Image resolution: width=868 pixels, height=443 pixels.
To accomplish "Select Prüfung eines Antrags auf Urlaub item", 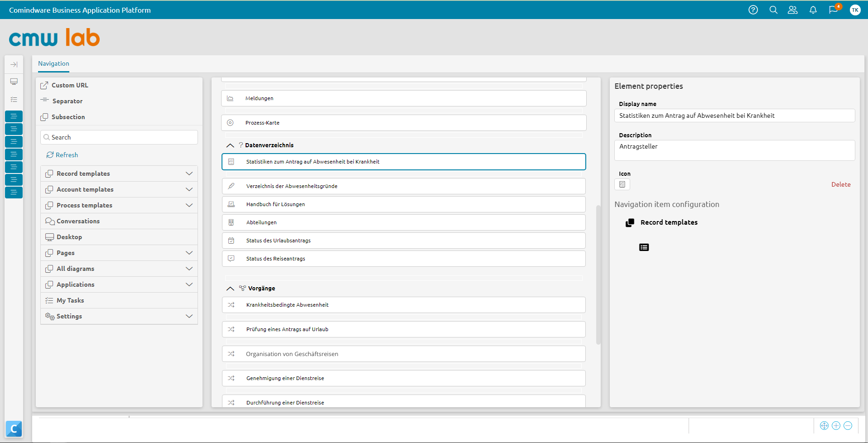I will (404, 329).
